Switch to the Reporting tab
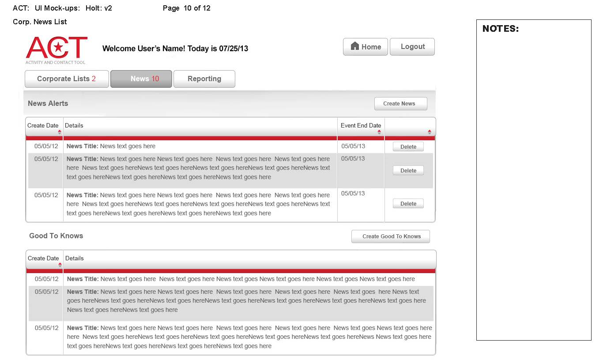This screenshot has height=364, width=607. coord(204,79)
